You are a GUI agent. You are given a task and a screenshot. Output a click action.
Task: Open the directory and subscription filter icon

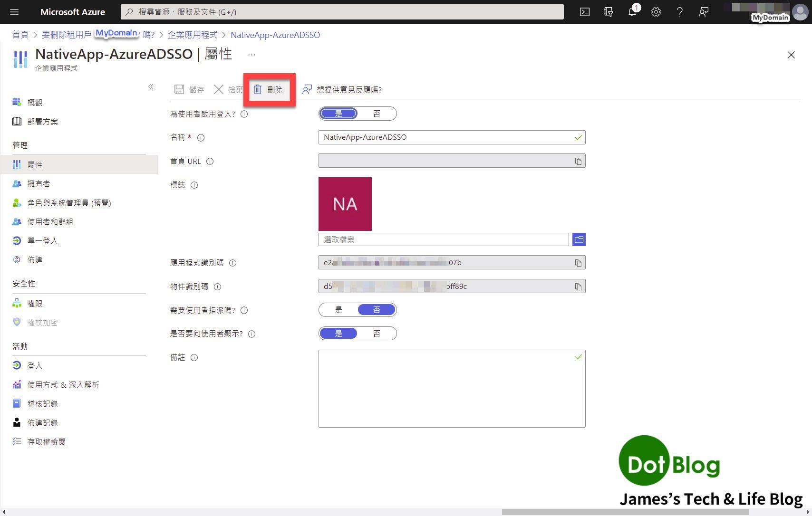(609, 12)
